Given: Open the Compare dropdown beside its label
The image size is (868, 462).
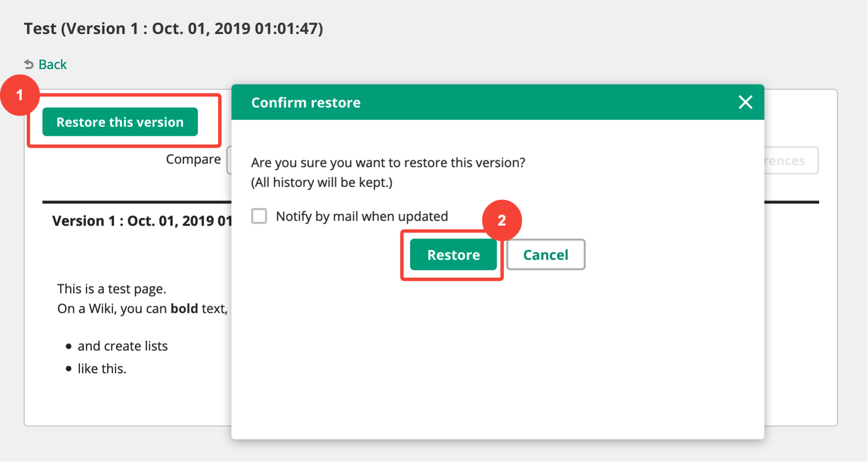Looking at the screenshot, I should click(x=229, y=160).
